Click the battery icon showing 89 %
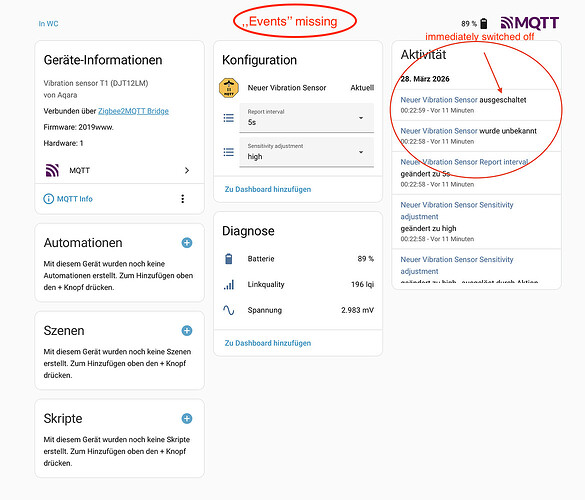585x500 pixels. coord(484,24)
